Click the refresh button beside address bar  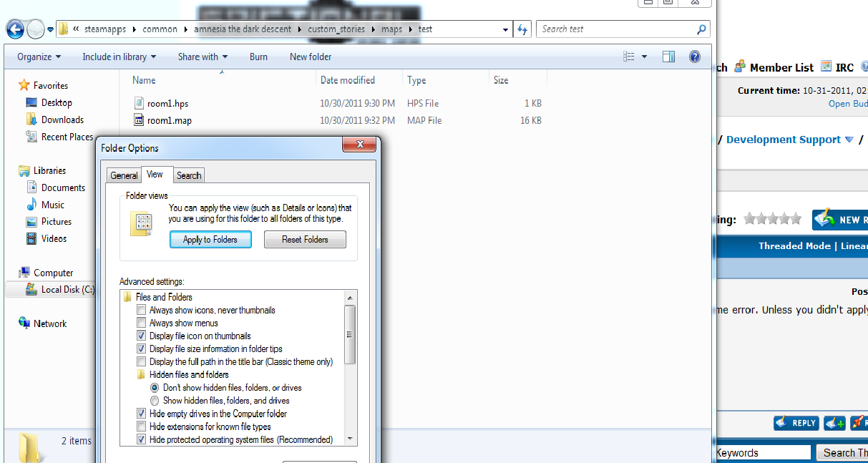pyautogui.click(x=522, y=29)
